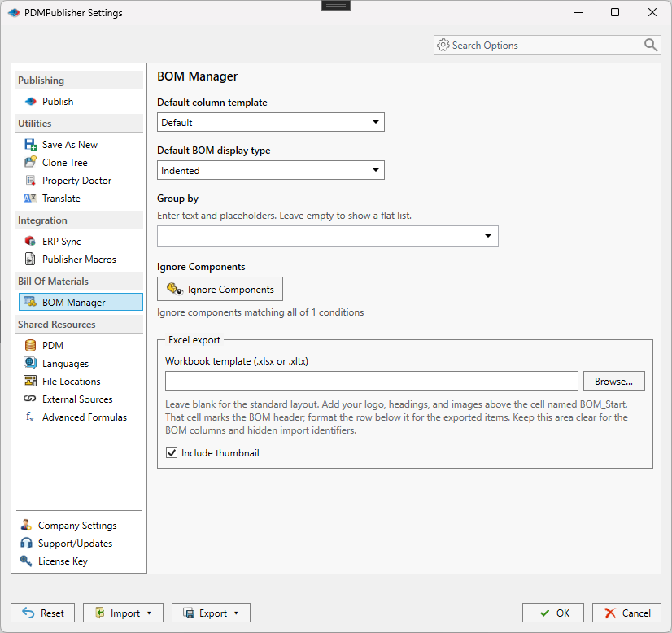
Task: Toggle the Include thumbnail checkbox
Action: 172,453
